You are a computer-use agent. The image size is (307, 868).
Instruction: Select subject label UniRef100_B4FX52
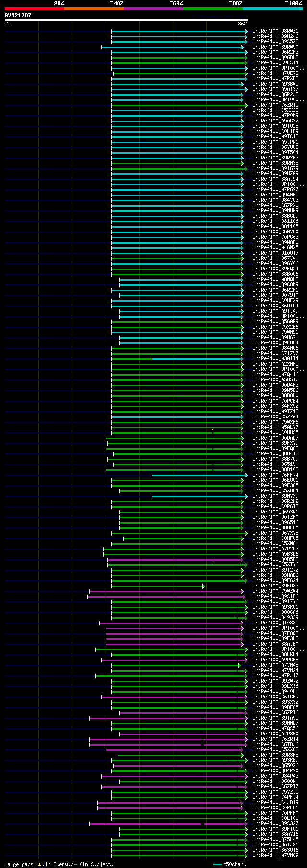[x=275, y=406]
